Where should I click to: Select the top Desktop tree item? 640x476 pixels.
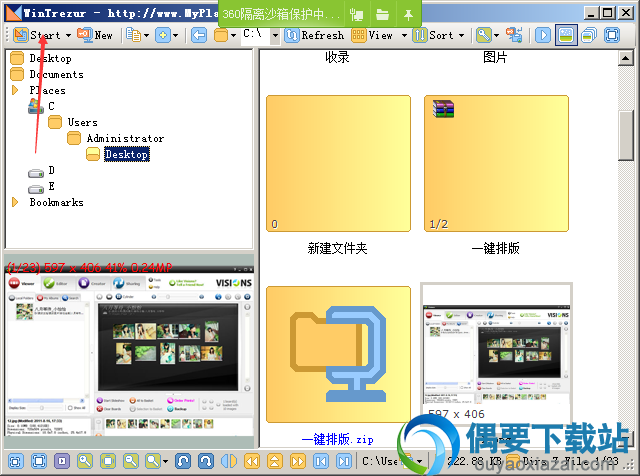[x=50, y=58]
